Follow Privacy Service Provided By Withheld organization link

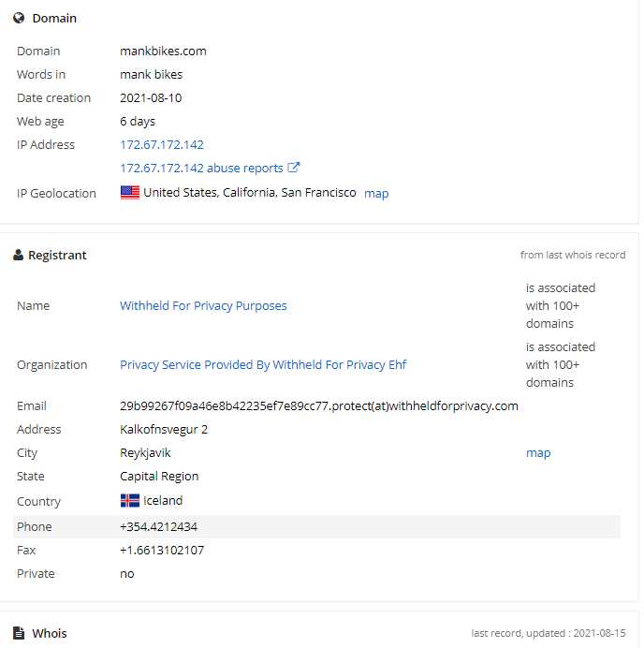(263, 365)
